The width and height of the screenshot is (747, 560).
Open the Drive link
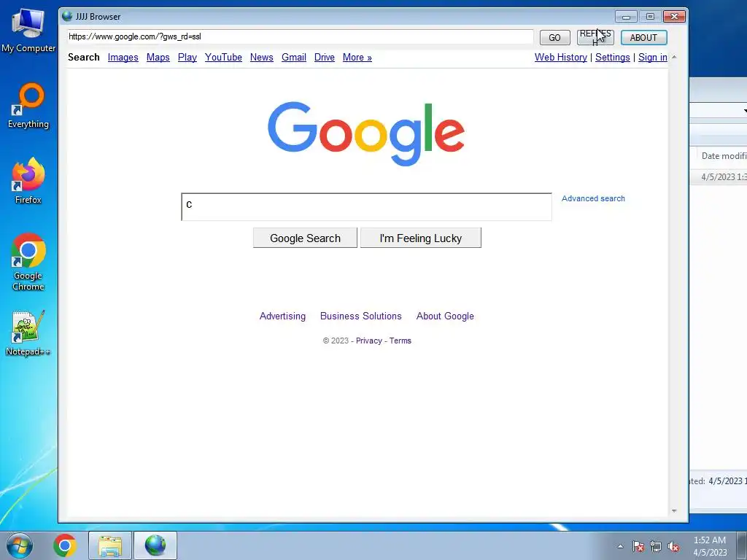(325, 57)
